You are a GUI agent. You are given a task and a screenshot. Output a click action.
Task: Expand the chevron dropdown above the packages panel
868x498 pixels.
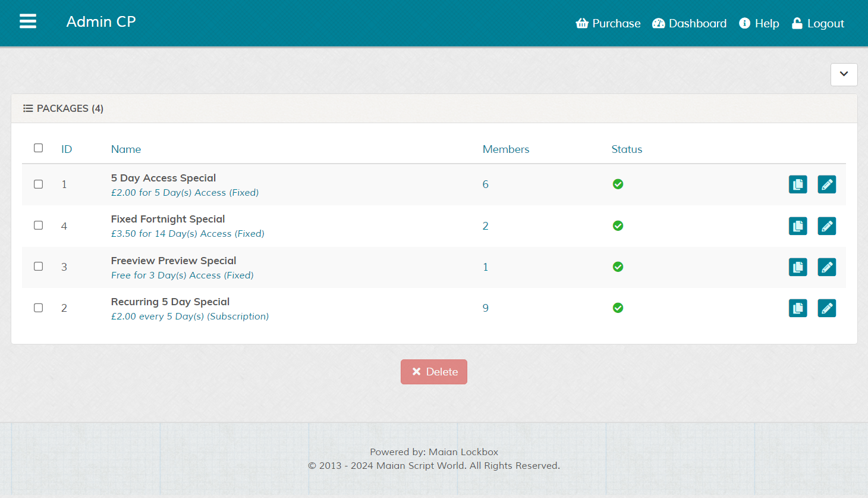click(x=844, y=74)
